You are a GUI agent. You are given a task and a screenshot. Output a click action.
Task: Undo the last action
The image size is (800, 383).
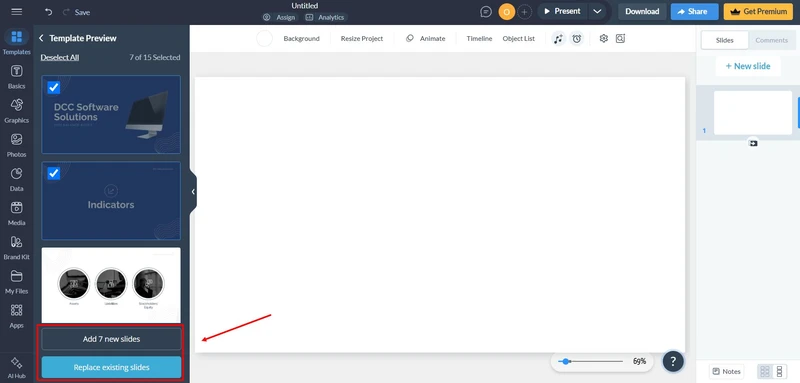click(x=48, y=12)
